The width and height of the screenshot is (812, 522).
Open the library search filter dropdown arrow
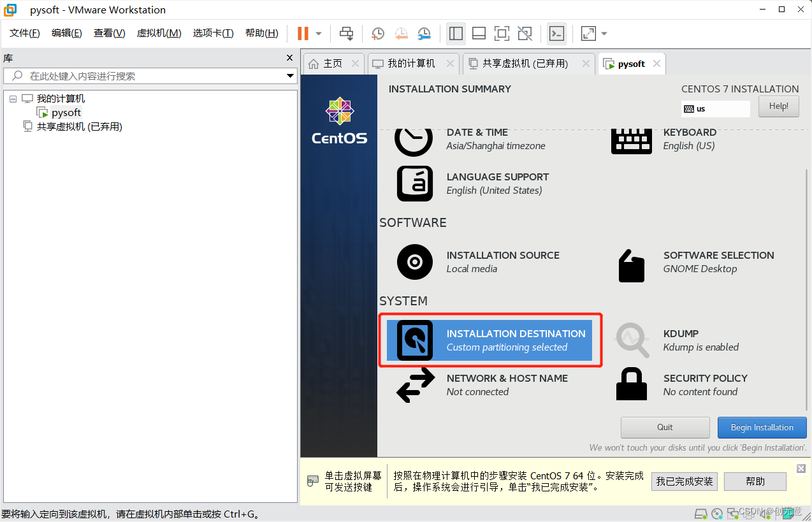290,76
